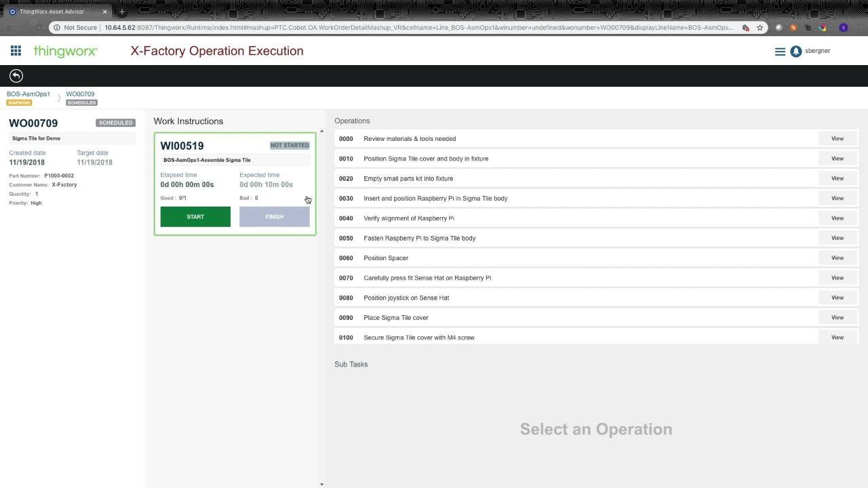The width and height of the screenshot is (868, 488).
Task: Click 'Secure Sigma Tile cover with M4 screw'
Action: (419, 338)
